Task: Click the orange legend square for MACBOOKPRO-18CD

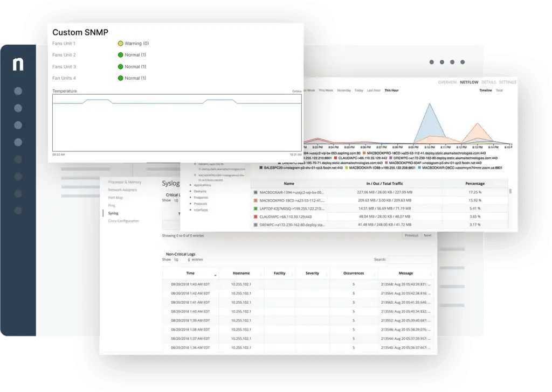Action: (x=364, y=153)
